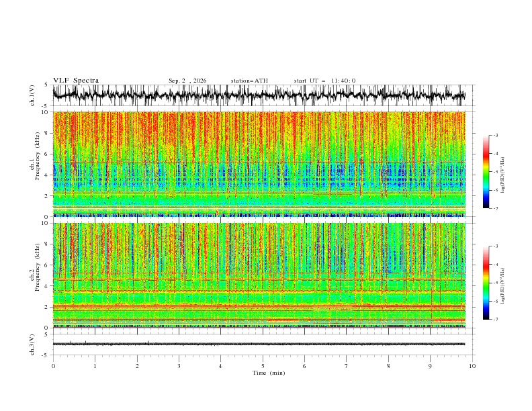Click the ch.1 color scale bar
532x411 pixels.
pyautogui.click(x=486, y=172)
